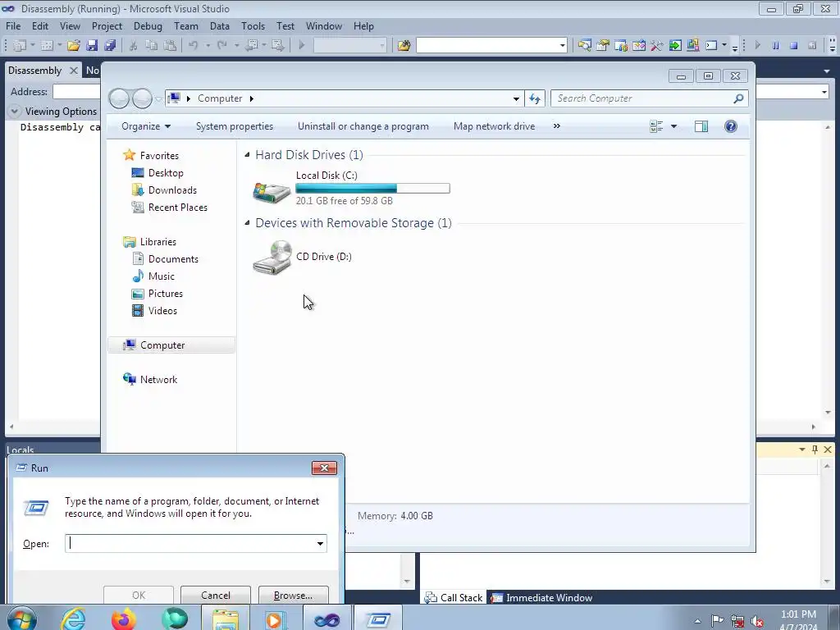
Task: Open File icon in Visual Studio toolbar
Action: (74, 46)
